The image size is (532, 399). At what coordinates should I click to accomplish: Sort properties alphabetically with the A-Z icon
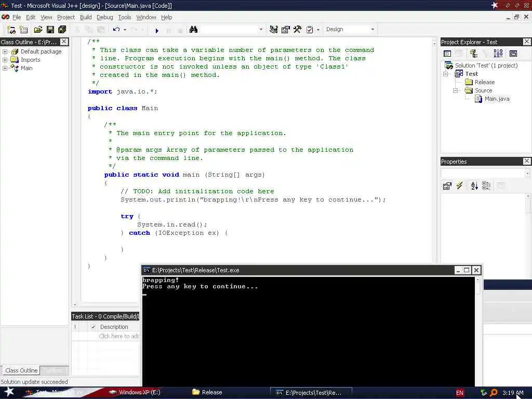click(474, 185)
